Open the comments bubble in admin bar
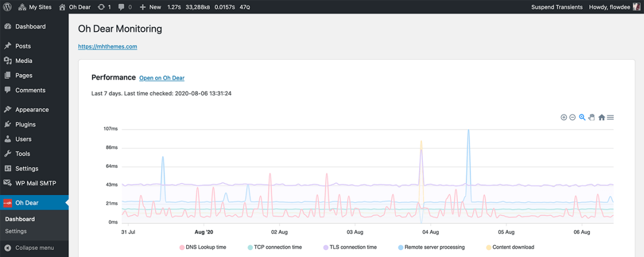This screenshot has height=257, width=644. pyautogui.click(x=125, y=7)
